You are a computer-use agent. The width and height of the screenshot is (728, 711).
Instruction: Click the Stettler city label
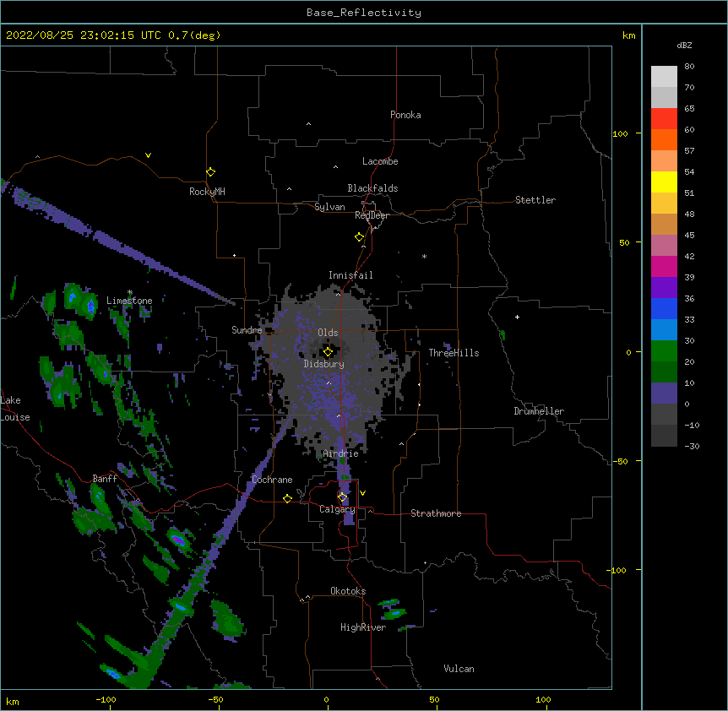(535, 200)
